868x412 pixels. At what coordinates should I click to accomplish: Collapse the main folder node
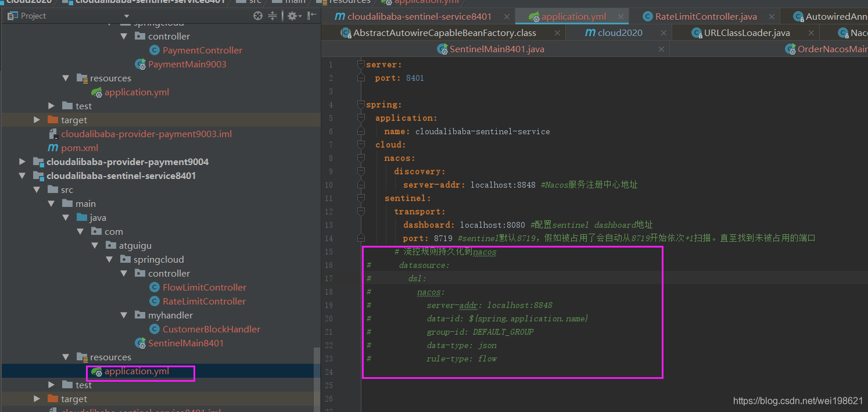[x=51, y=203]
